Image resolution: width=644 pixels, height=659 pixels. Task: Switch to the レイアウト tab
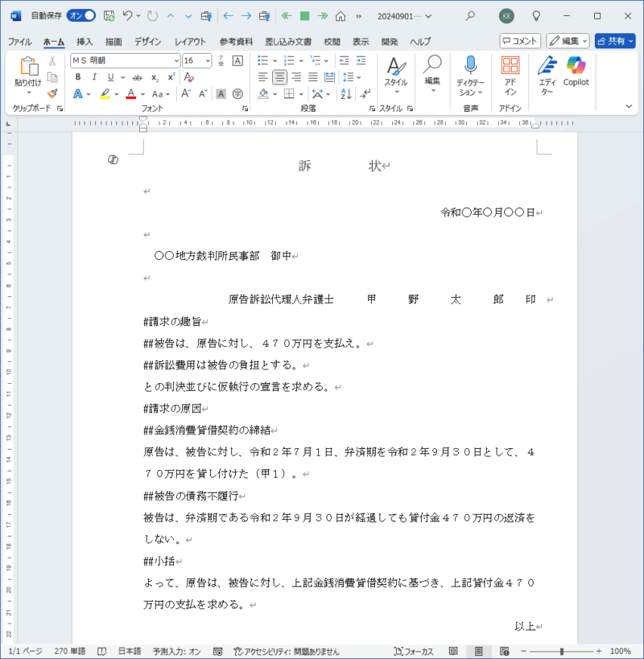(x=190, y=42)
